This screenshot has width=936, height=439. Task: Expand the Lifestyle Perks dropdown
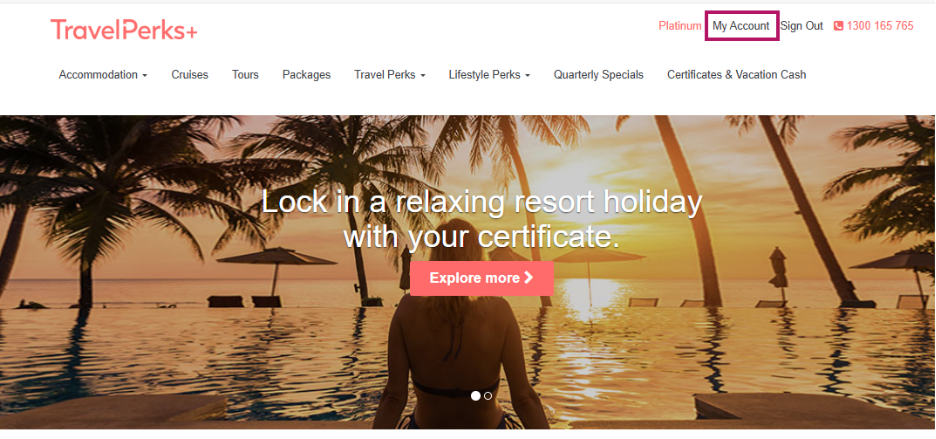tap(489, 75)
